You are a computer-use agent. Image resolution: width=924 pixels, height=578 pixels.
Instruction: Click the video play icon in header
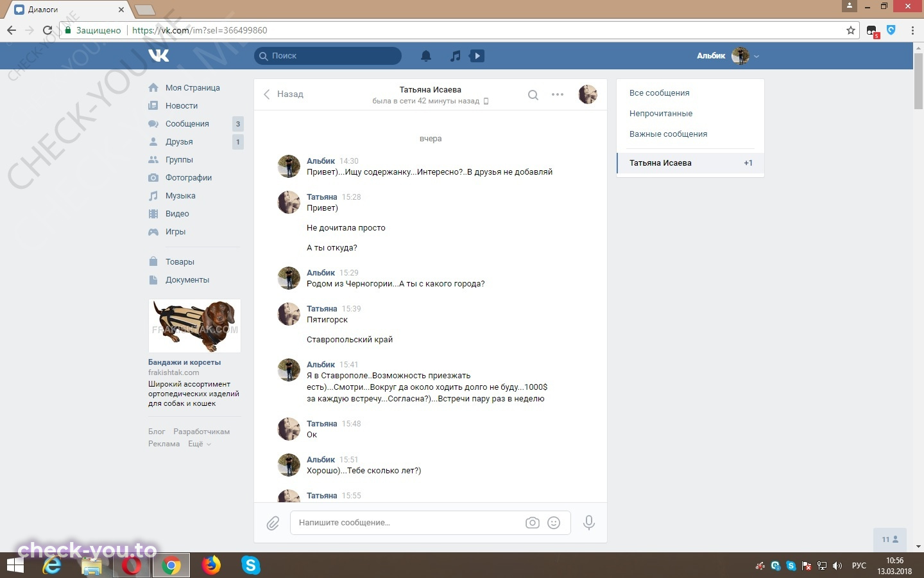477,56
